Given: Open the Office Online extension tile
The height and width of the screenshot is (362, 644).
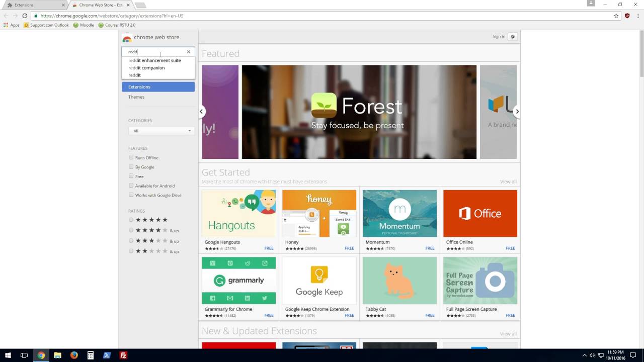Looking at the screenshot, I should click(480, 220).
